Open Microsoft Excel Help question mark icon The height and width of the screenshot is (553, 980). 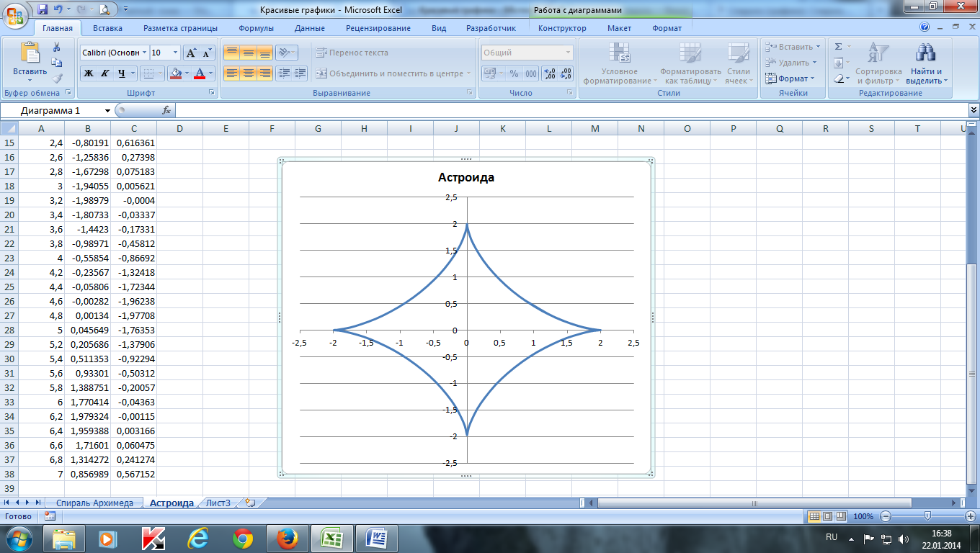(925, 27)
